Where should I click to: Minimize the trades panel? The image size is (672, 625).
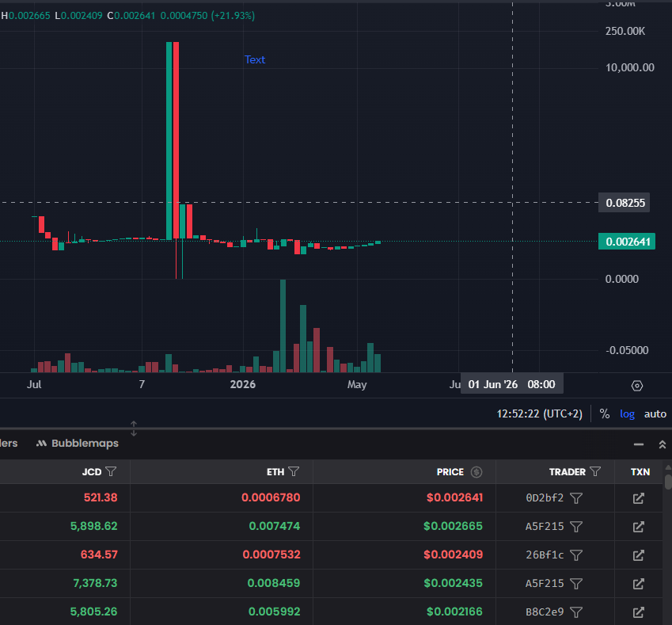tap(639, 444)
